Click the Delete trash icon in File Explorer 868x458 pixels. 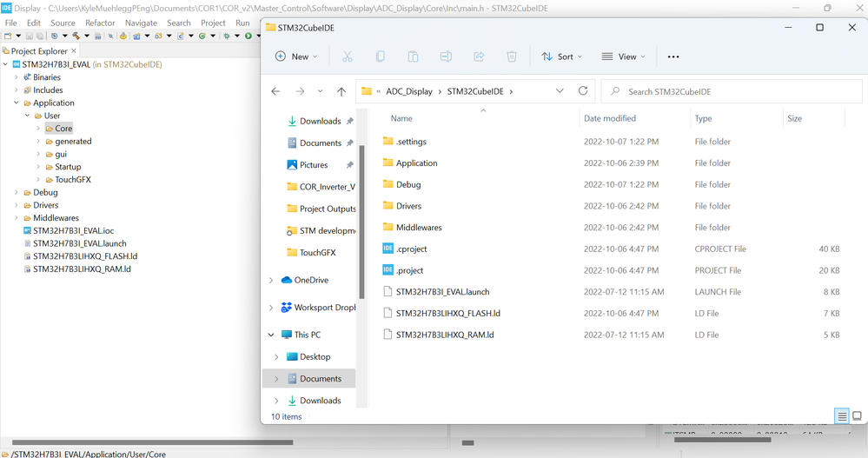[512, 56]
